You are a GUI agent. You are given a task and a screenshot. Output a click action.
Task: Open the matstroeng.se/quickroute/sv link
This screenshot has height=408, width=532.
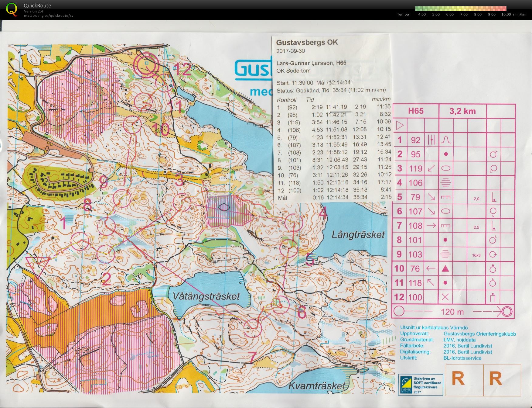pyautogui.click(x=49, y=16)
